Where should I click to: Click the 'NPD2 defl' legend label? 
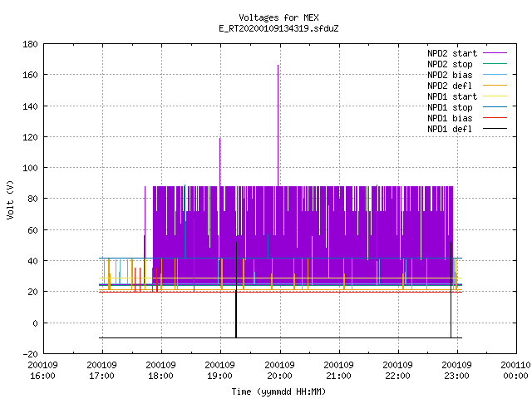pyautogui.click(x=450, y=86)
